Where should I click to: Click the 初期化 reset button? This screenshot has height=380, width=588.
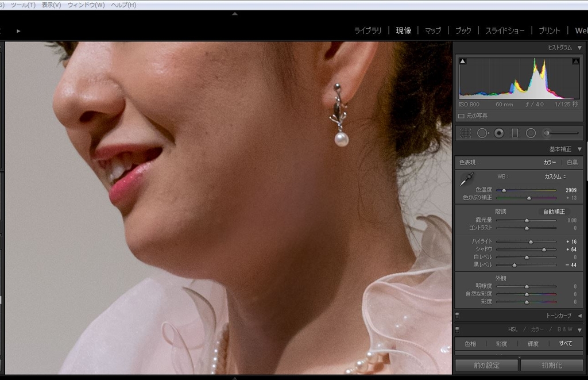tap(551, 365)
